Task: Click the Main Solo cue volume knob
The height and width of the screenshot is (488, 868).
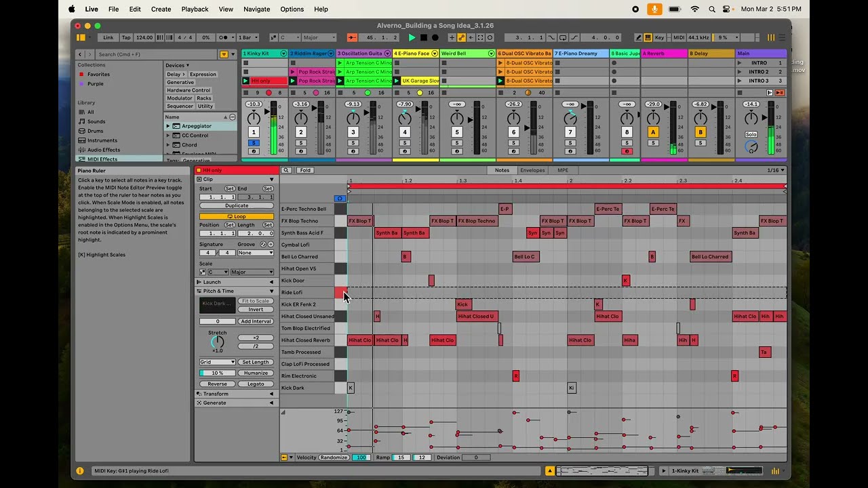Action: [x=751, y=146]
